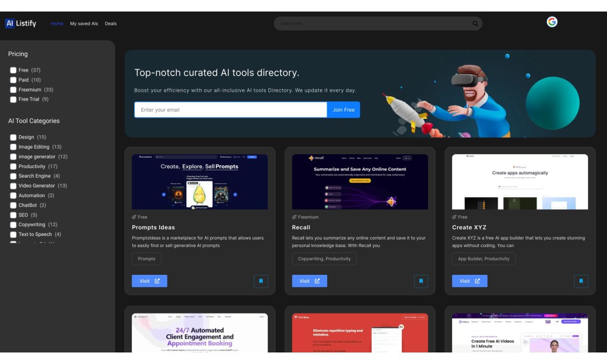The height and width of the screenshot is (364, 607).
Task: Check the Design category filter
Action: point(13,137)
